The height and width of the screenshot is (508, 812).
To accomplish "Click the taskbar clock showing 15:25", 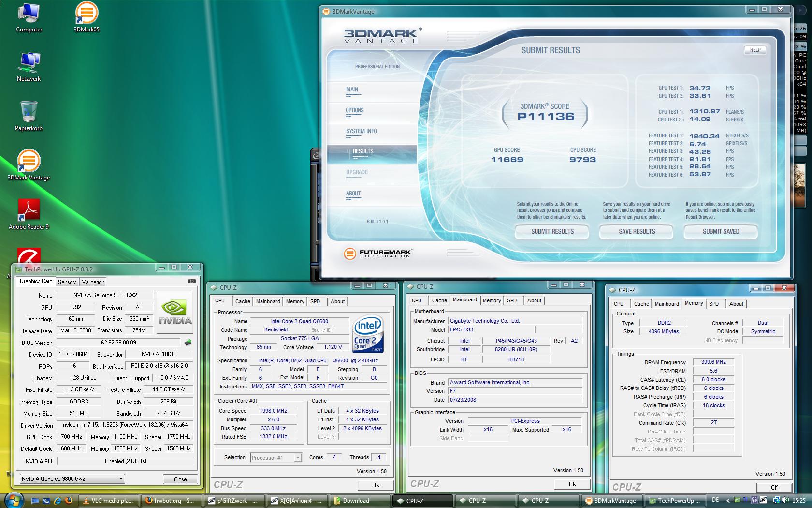I will [x=799, y=500].
